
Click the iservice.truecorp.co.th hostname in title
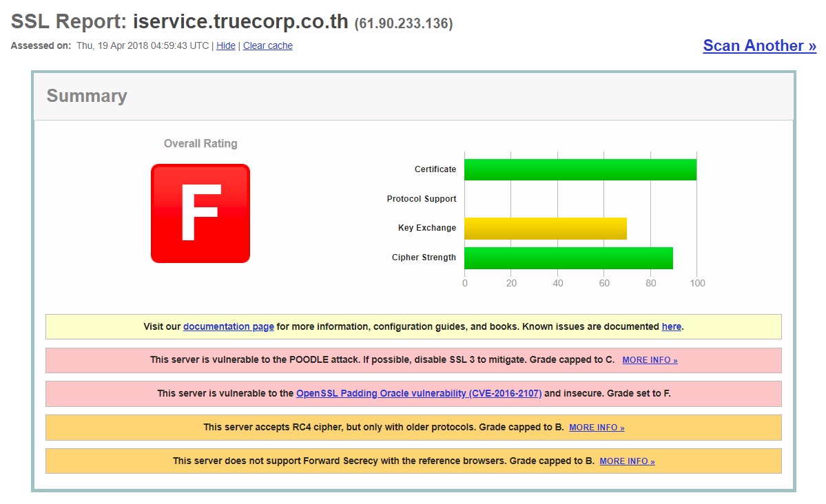240,21
